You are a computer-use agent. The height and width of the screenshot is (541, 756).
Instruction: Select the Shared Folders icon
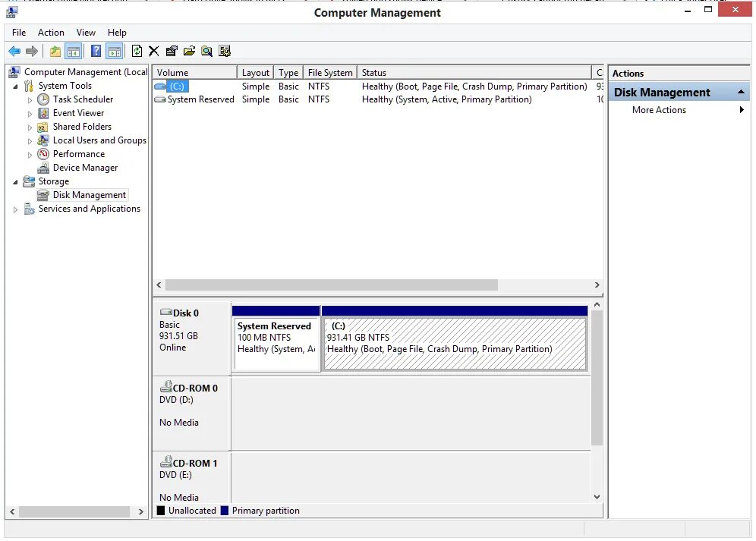(43, 126)
